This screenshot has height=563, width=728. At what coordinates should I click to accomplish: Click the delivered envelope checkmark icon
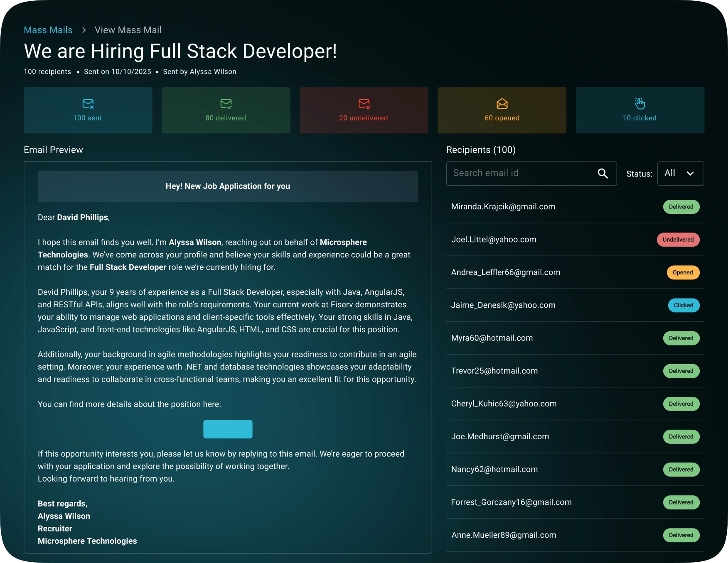(x=226, y=103)
